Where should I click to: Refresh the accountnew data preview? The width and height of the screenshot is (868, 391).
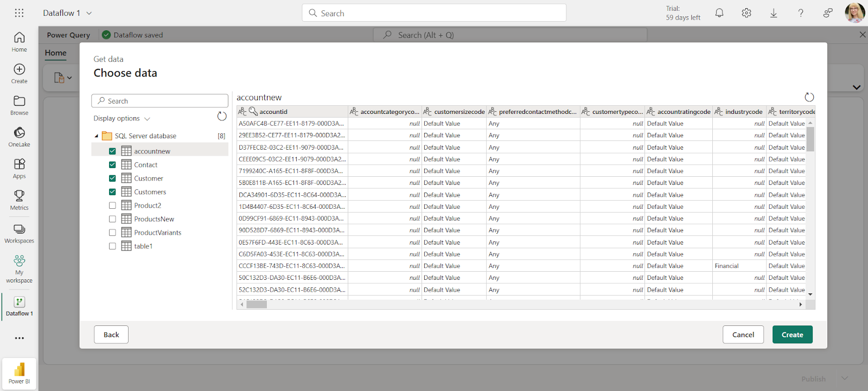tap(809, 97)
